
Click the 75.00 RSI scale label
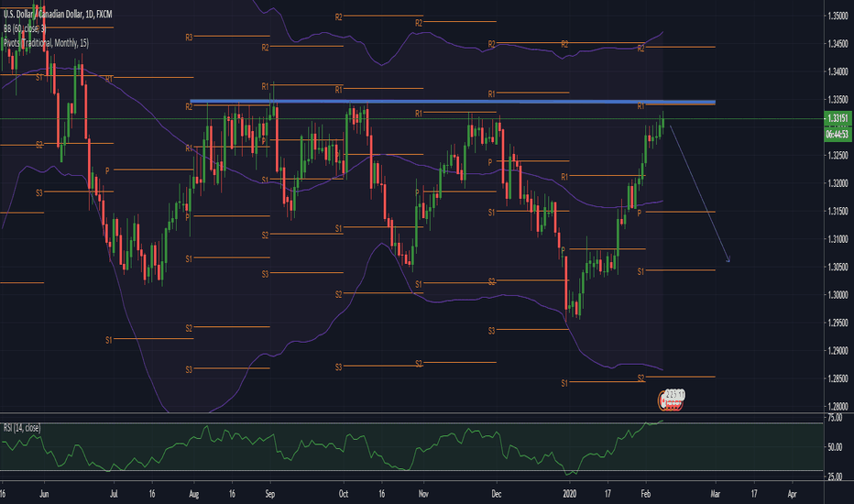click(x=835, y=418)
